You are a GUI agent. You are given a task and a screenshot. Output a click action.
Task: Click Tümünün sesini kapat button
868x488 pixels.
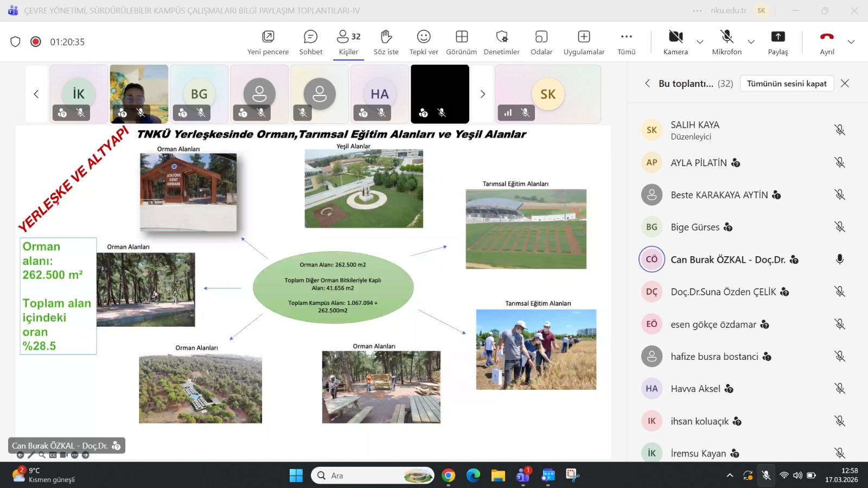pos(786,84)
